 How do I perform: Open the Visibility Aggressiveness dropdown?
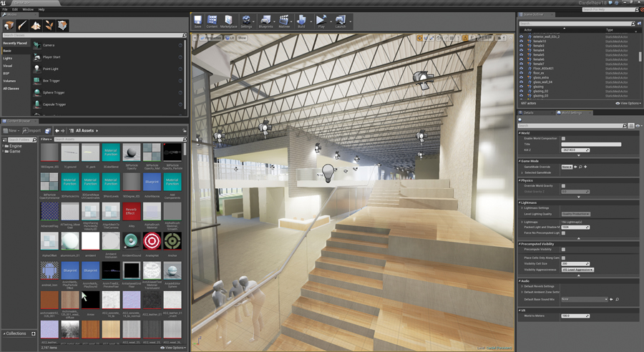577,270
